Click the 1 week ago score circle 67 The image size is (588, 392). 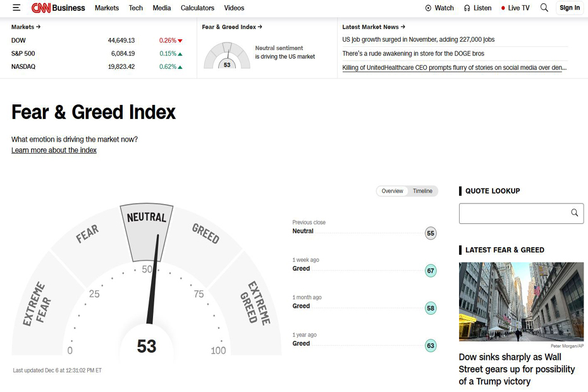click(x=431, y=271)
